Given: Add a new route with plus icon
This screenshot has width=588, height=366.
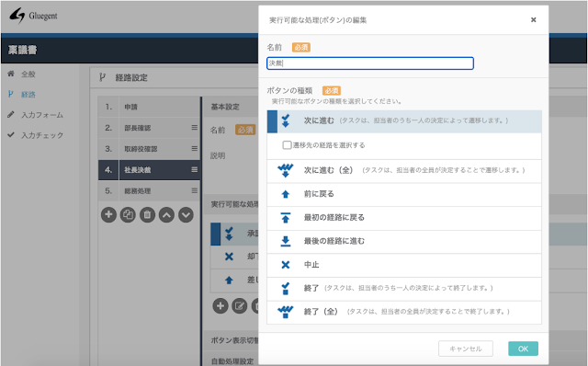Looking at the screenshot, I should (x=108, y=215).
